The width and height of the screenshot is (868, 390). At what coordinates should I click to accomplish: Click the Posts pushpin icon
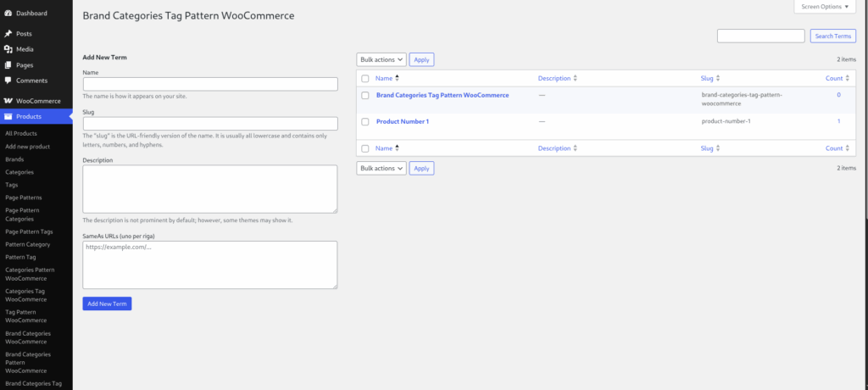[x=8, y=34]
